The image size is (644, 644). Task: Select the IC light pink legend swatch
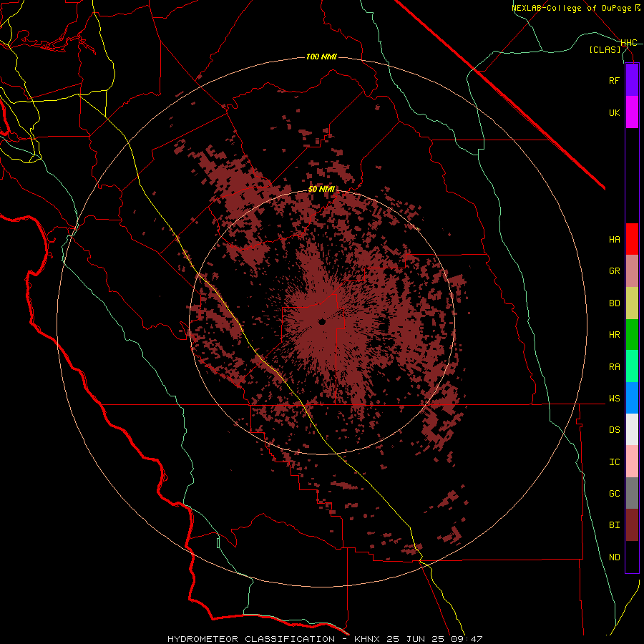pyautogui.click(x=632, y=462)
